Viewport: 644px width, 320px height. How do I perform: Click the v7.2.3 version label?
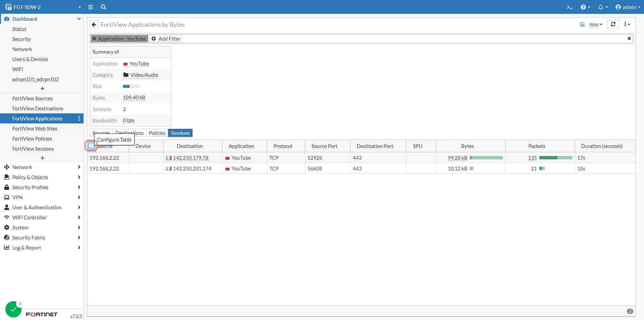click(76, 316)
